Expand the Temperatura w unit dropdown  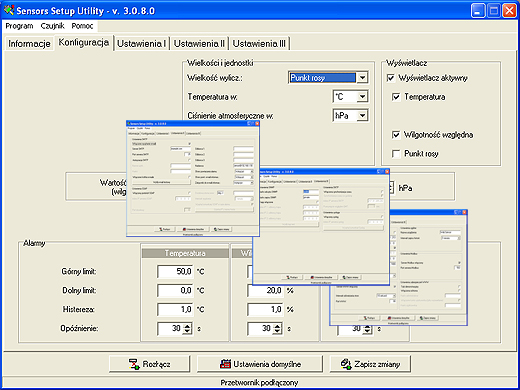click(362, 97)
